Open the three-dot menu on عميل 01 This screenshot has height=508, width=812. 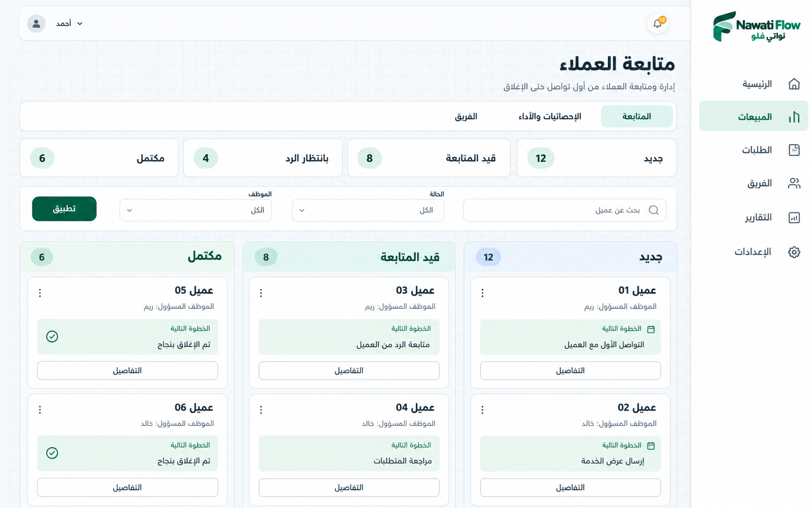482,293
